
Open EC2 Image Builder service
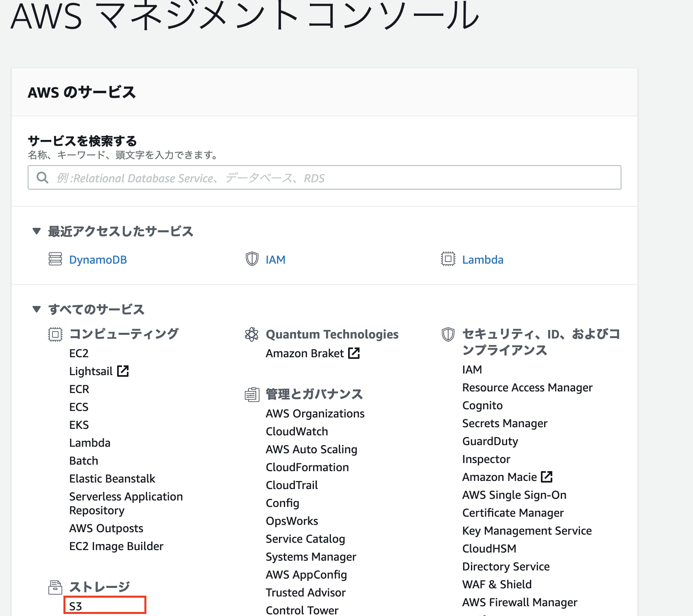(116, 546)
